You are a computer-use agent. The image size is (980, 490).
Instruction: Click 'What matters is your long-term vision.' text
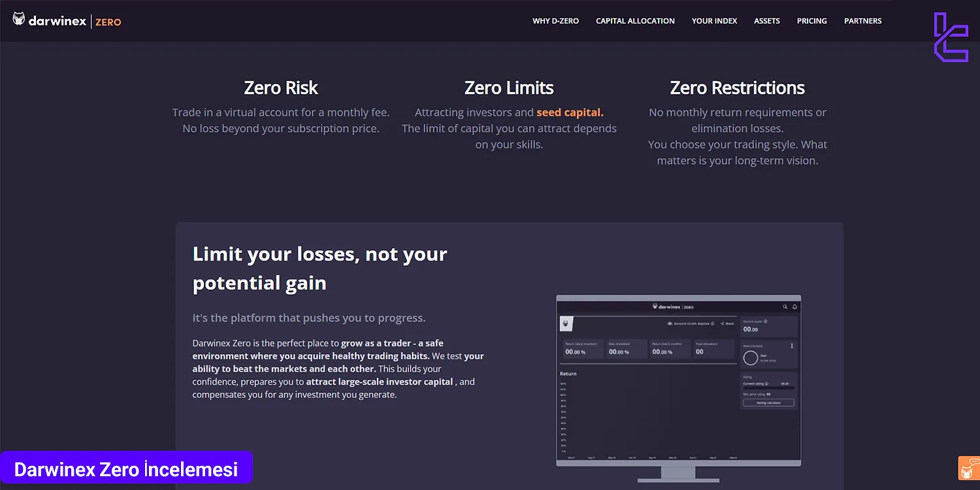738,152
